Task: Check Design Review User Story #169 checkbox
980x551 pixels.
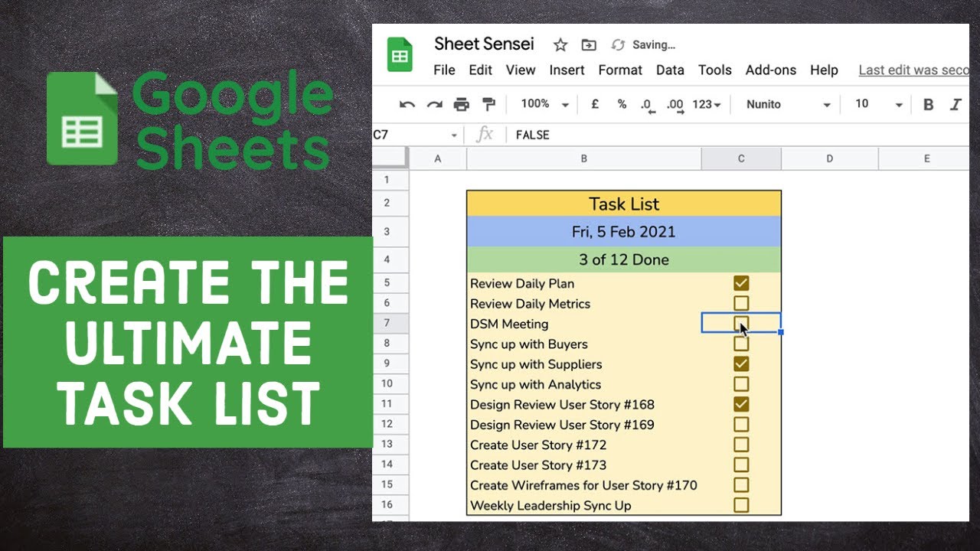Action: (741, 424)
